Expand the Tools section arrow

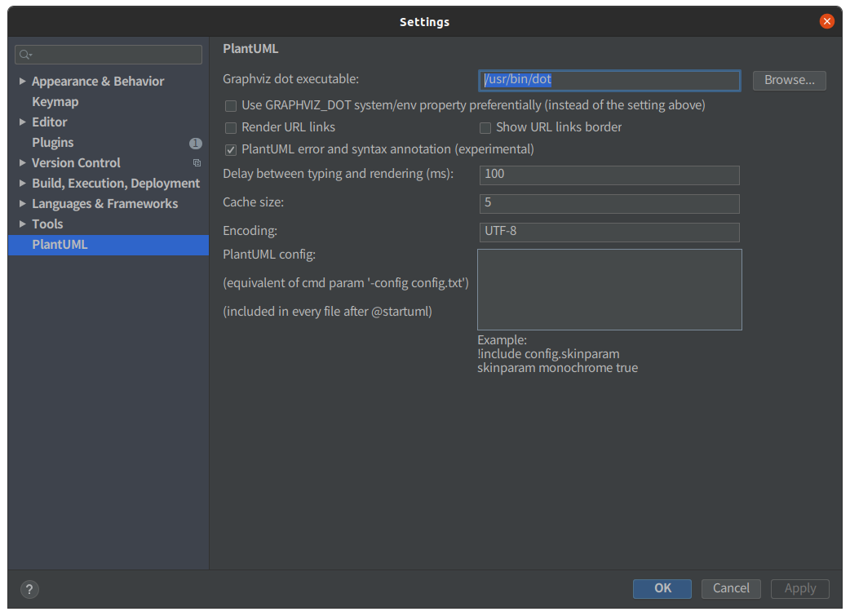22,224
